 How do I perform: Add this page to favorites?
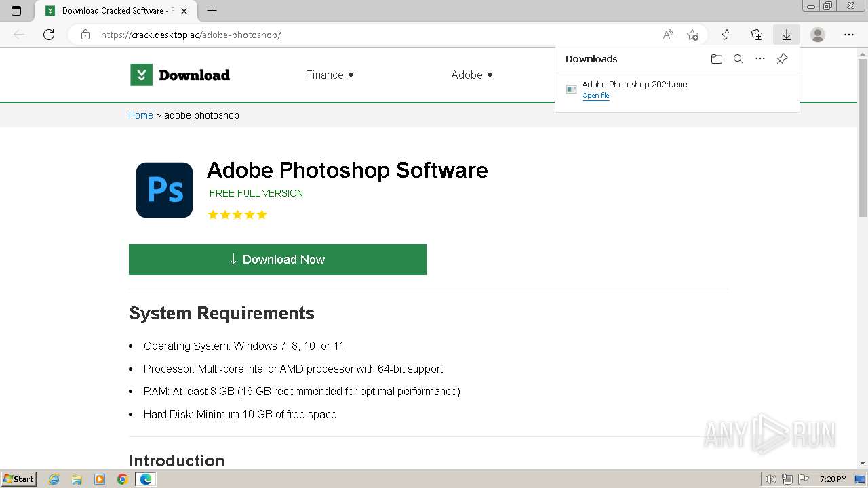(692, 35)
